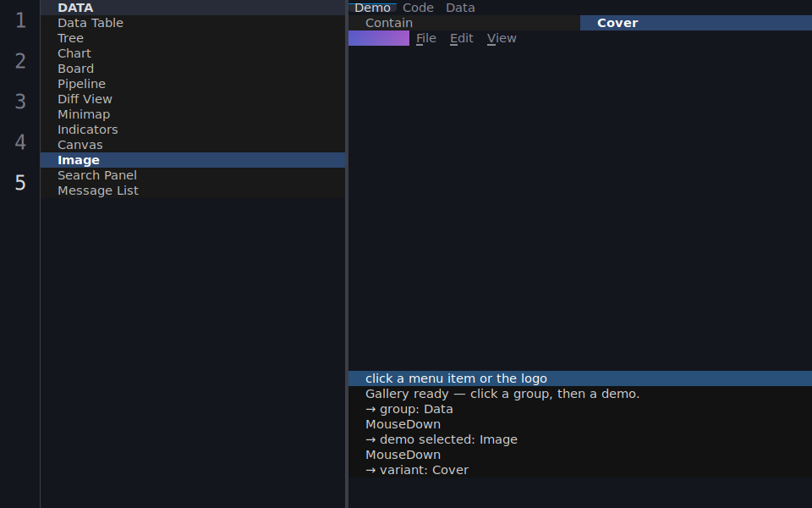Open the File menu
812x508 pixels.
426,38
